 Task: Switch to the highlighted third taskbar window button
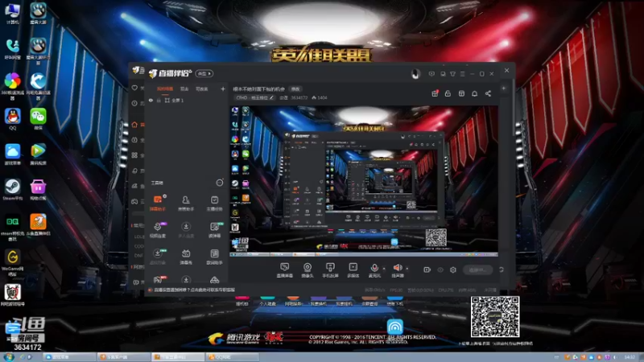pos(177,357)
